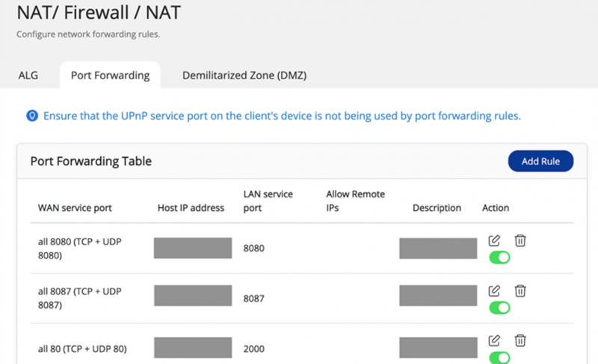Edit the all 80 forwarding rule
The height and width of the screenshot is (364, 598).
[x=494, y=341]
